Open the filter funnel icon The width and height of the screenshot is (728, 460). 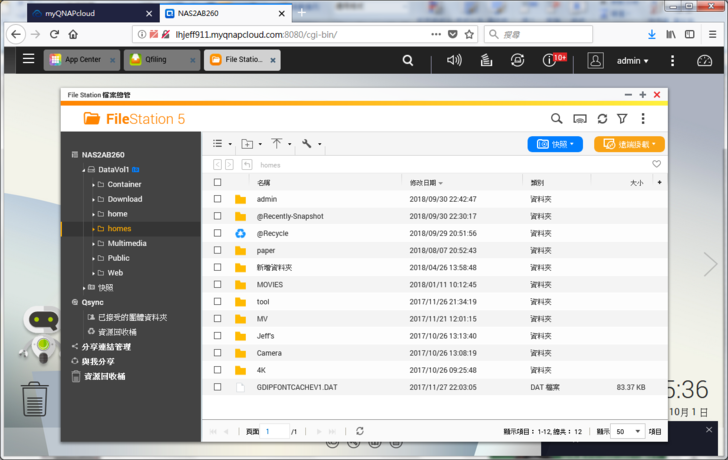622,119
